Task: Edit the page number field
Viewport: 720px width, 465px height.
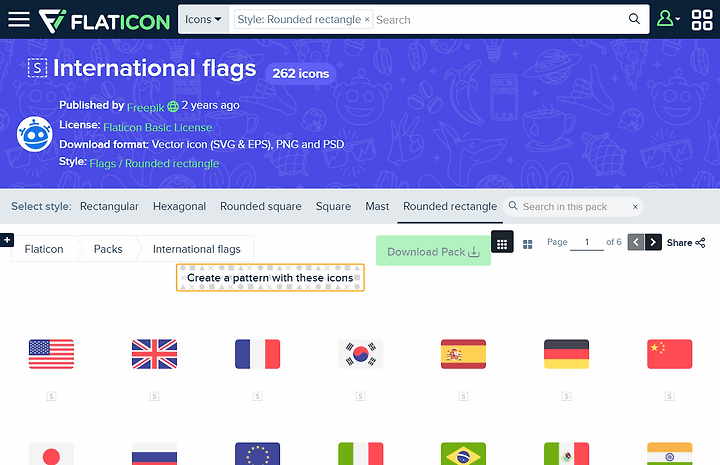Action: click(x=587, y=242)
